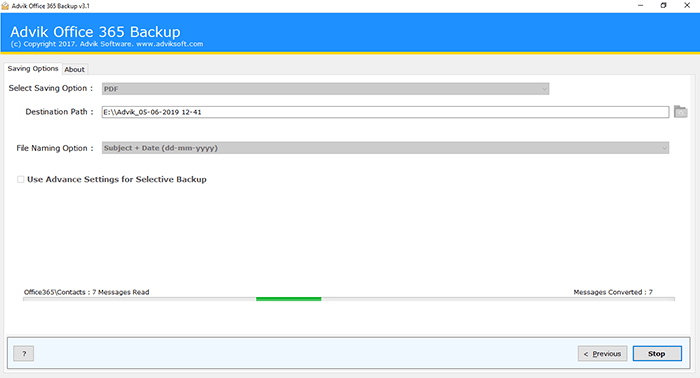
Task: Click the 'File Naming Option :' label
Action: tap(55, 148)
